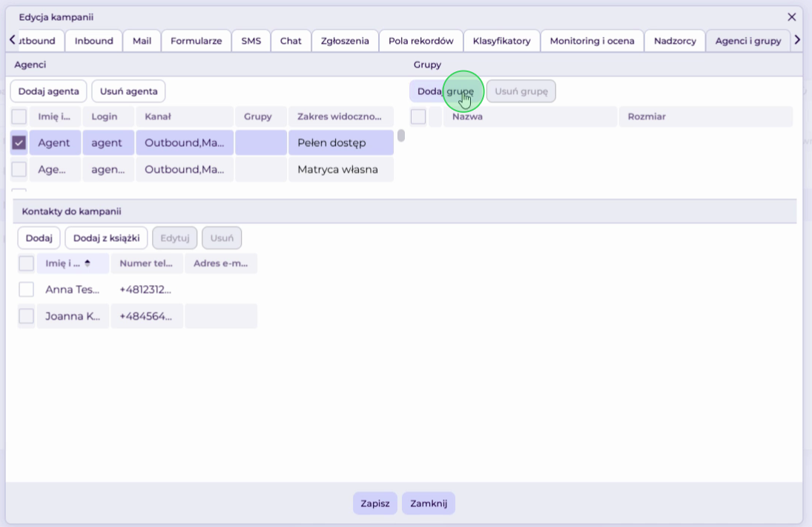Toggle the select-all groups header checkbox
The image size is (812, 527).
coord(418,117)
